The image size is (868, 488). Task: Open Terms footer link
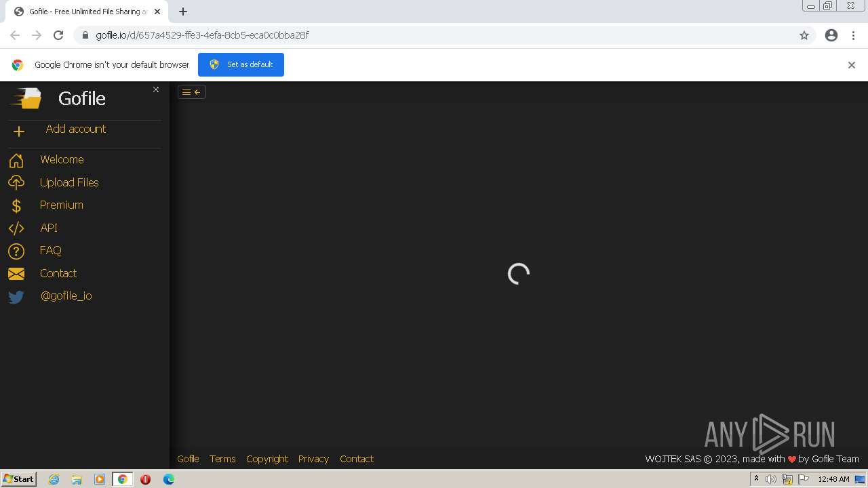[222, 459]
